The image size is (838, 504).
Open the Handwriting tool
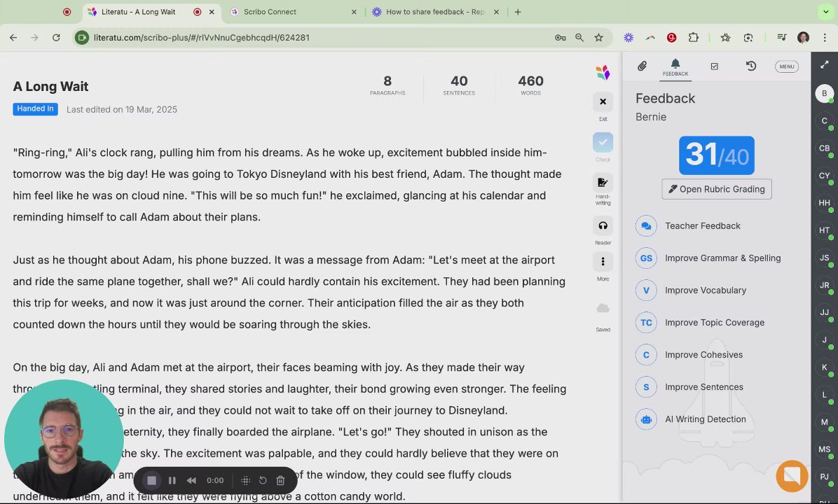[603, 183]
